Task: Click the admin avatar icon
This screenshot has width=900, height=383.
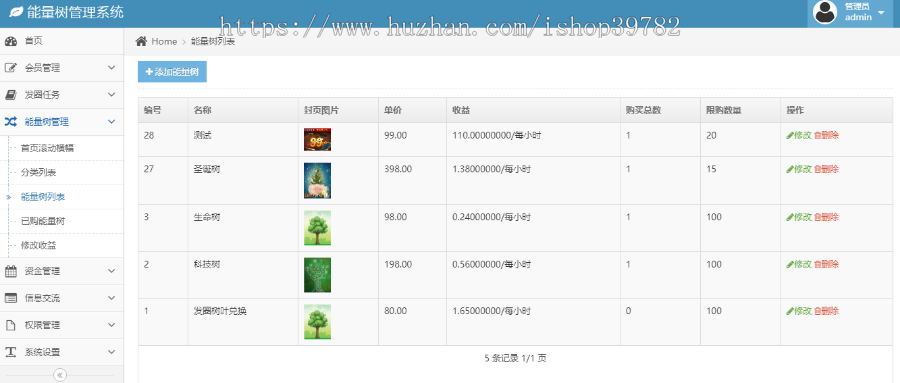Action: point(825,13)
